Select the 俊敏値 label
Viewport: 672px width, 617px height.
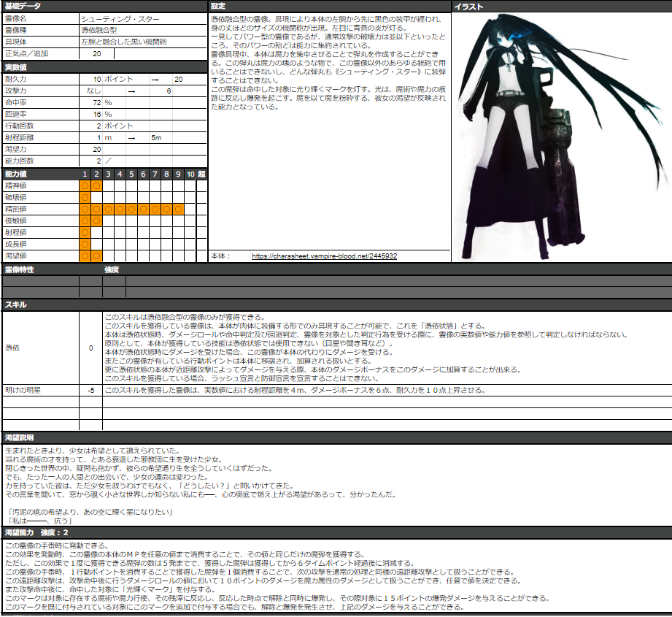click(15, 221)
